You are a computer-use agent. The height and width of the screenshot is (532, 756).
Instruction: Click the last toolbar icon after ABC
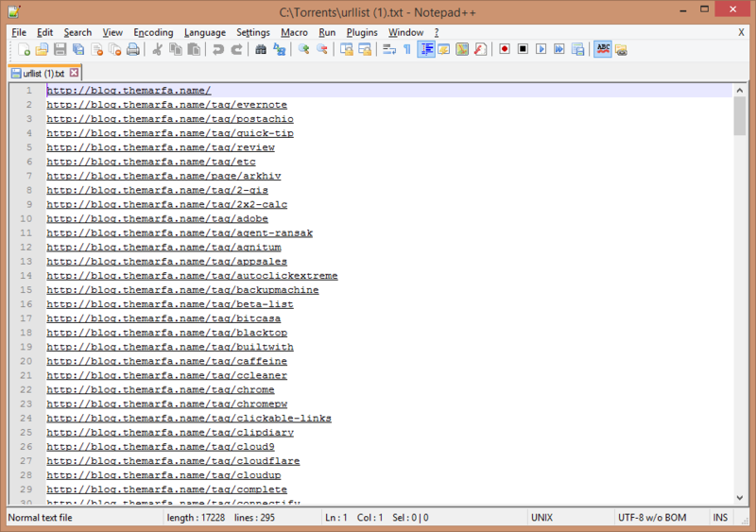621,49
